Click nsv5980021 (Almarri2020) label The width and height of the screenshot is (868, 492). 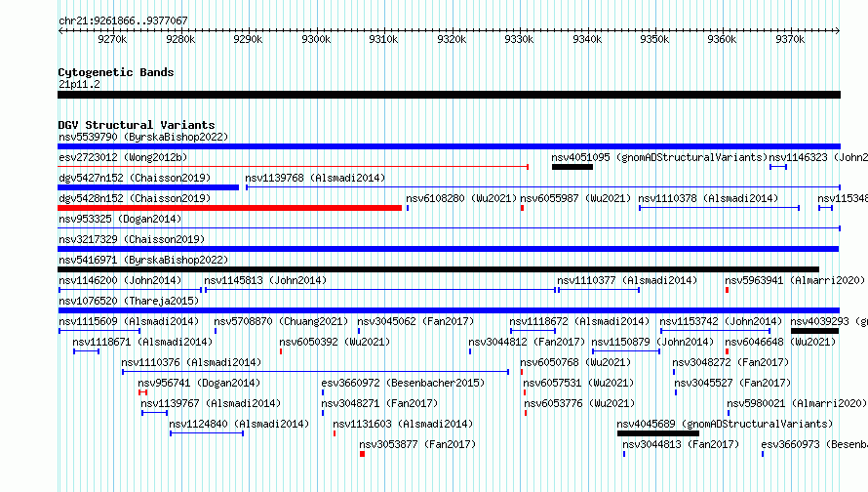pos(797,403)
